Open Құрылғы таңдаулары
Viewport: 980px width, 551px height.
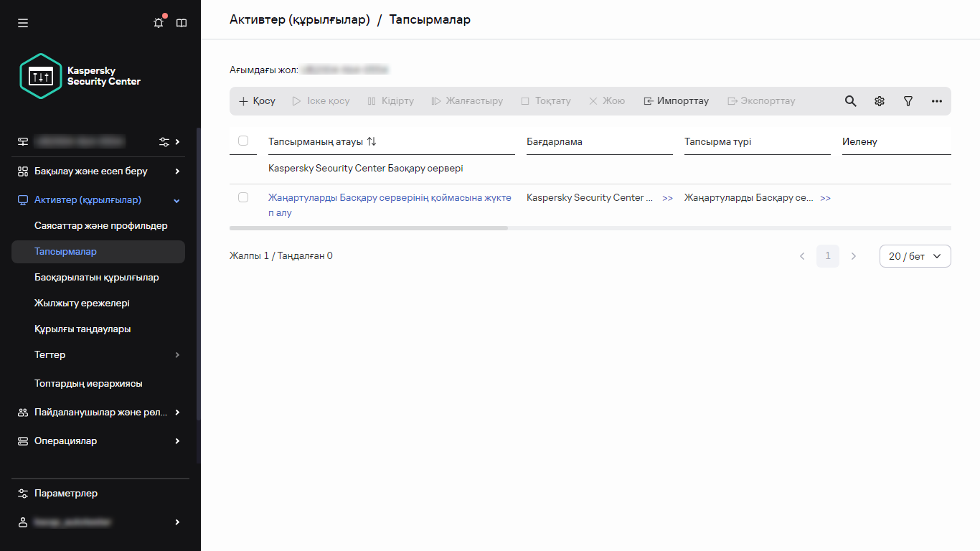click(x=83, y=329)
